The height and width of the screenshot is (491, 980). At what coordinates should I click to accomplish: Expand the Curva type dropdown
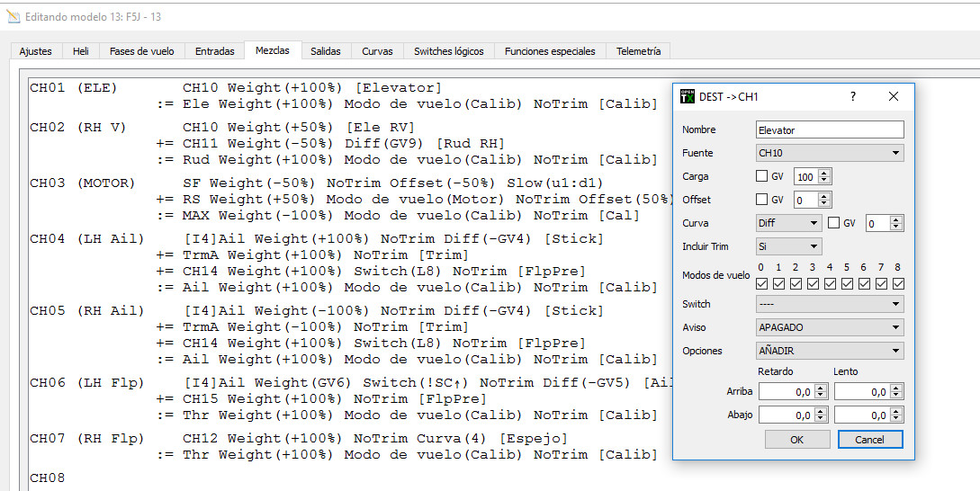[x=788, y=223]
